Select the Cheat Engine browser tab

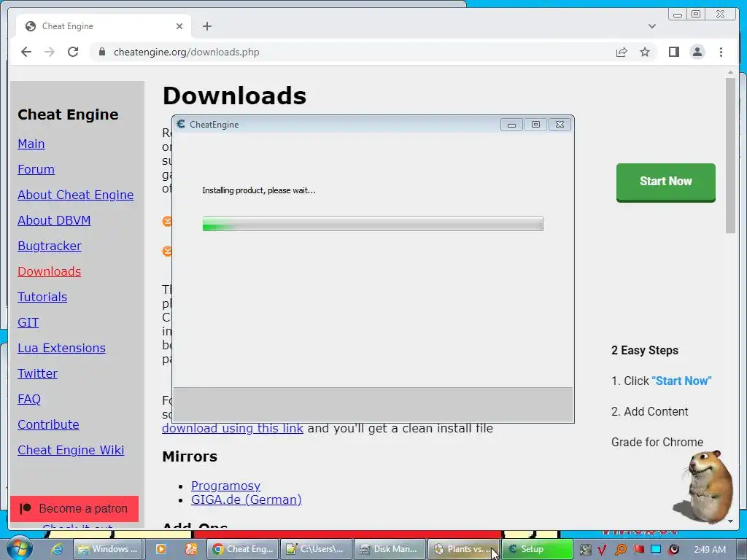tap(102, 26)
